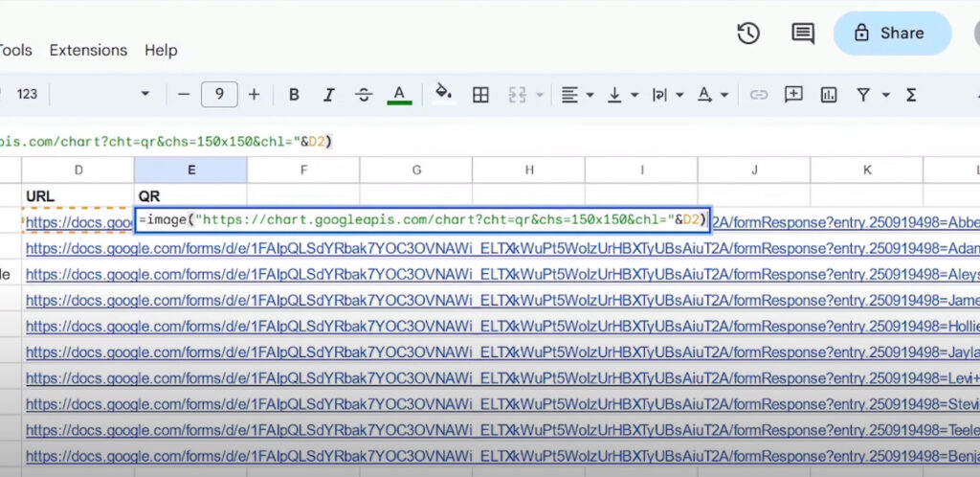Open the Tools menu
Viewport: 980px width, 477px height.
pos(15,50)
